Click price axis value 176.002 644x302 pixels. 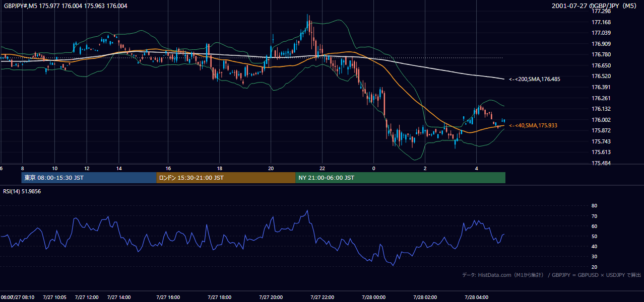click(601, 120)
